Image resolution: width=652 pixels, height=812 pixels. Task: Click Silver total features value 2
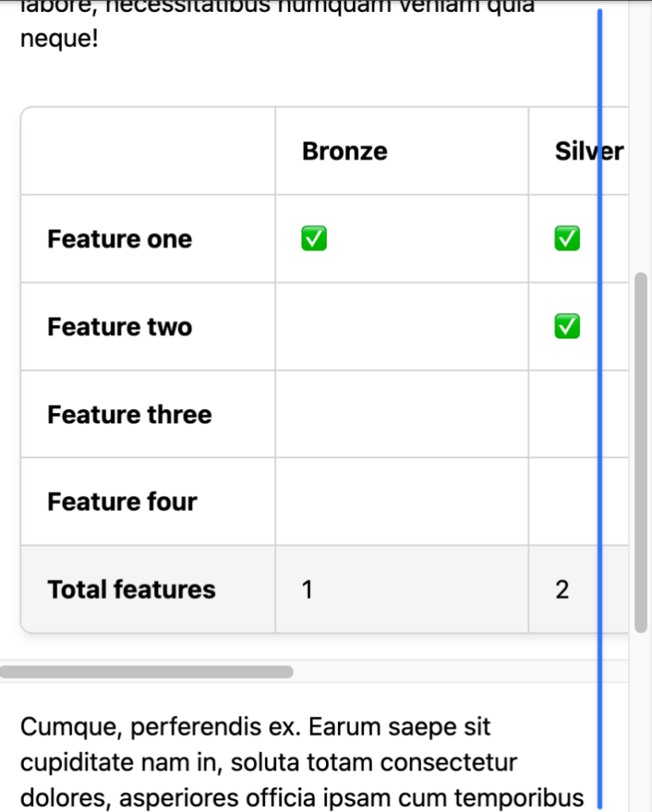coord(562,590)
